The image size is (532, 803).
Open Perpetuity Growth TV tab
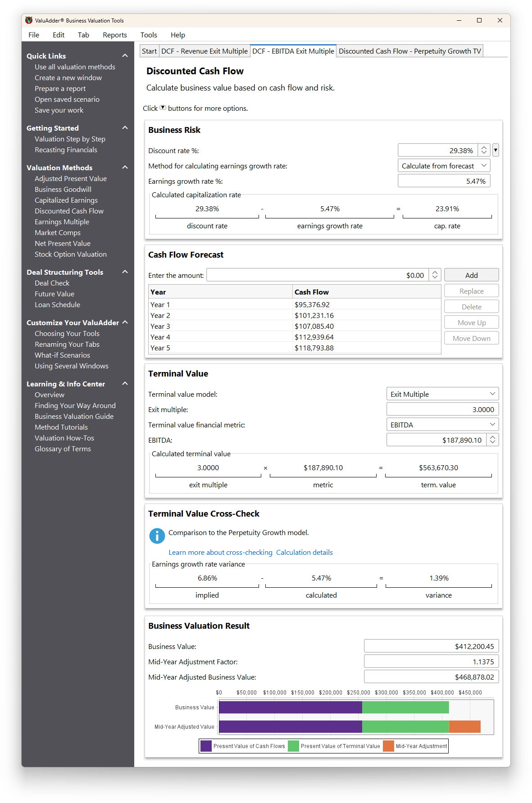410,51
